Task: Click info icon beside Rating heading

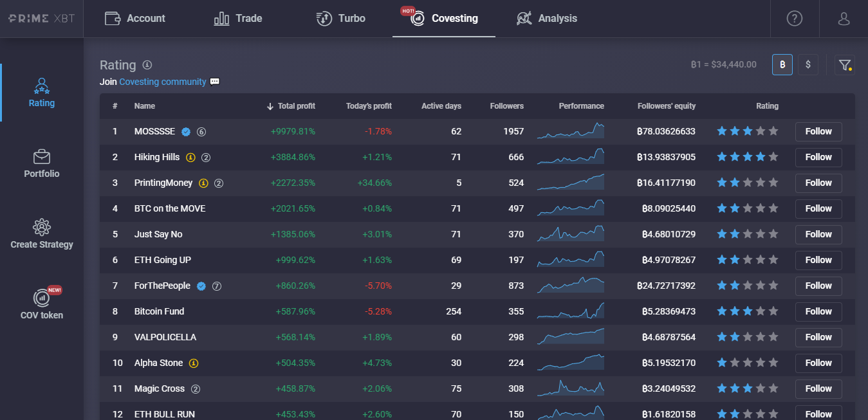Action: pyautogui.click(x=147, y=65)
